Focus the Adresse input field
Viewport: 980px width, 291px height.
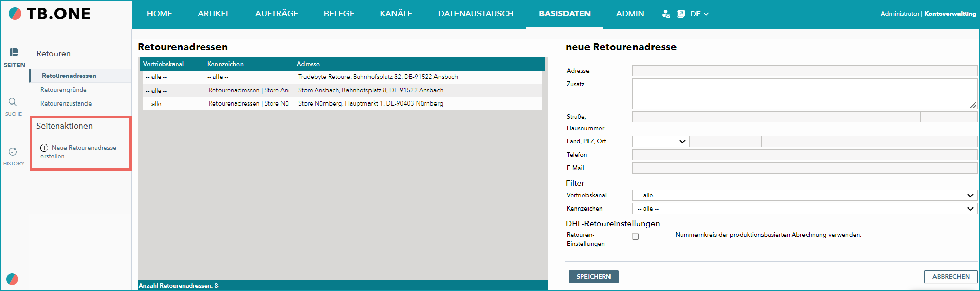pyautogui.click(x=804, y=71)
